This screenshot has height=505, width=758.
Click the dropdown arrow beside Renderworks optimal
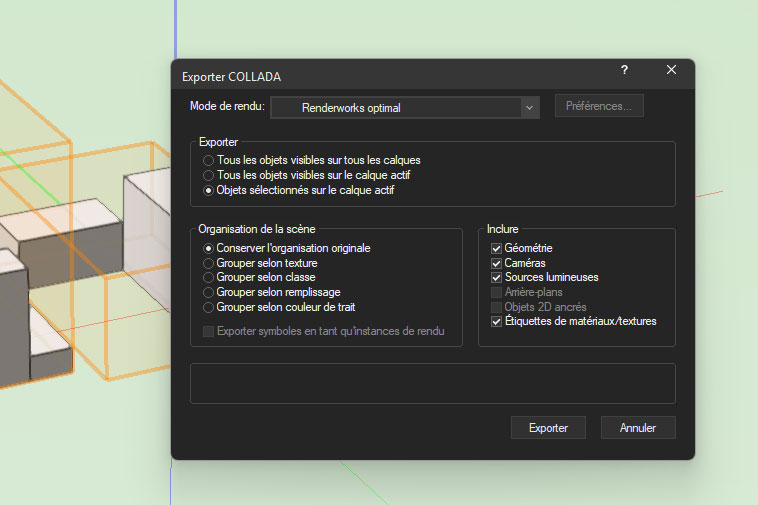click(528, 107)
